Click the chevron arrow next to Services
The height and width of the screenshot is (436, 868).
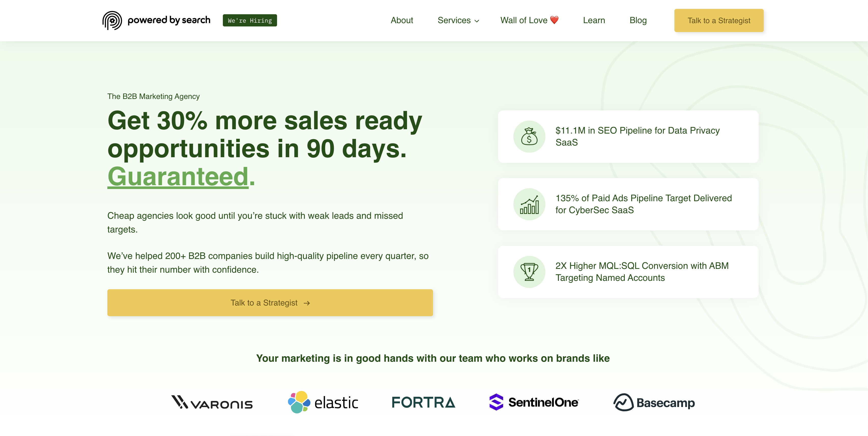476,21
